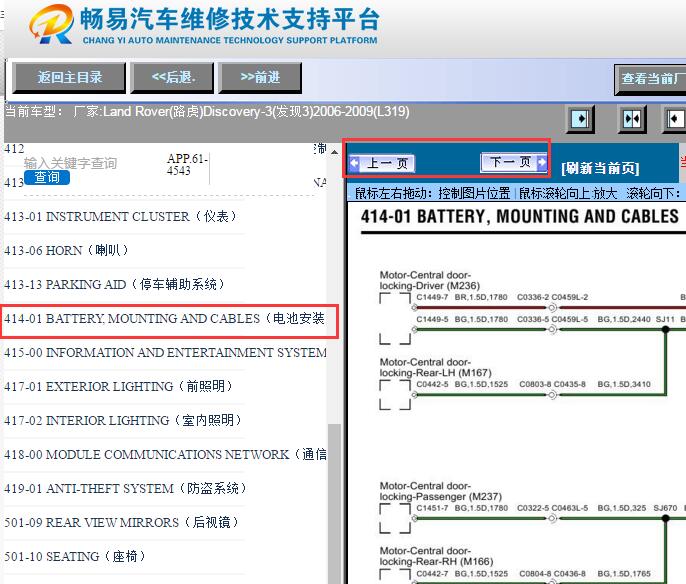686x584 pixels.
Task: Click Motor-Central door-locking-Rear-RH (M166) label
Action: 436,556
